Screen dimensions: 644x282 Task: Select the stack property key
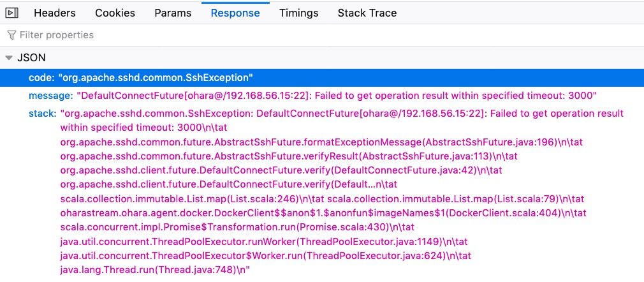pos(42,114)
